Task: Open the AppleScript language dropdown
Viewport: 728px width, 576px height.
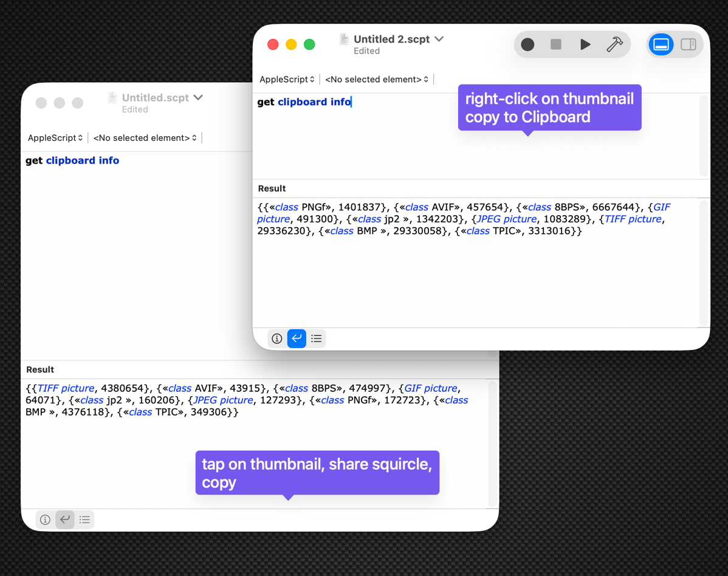Action: click(286, 79)
